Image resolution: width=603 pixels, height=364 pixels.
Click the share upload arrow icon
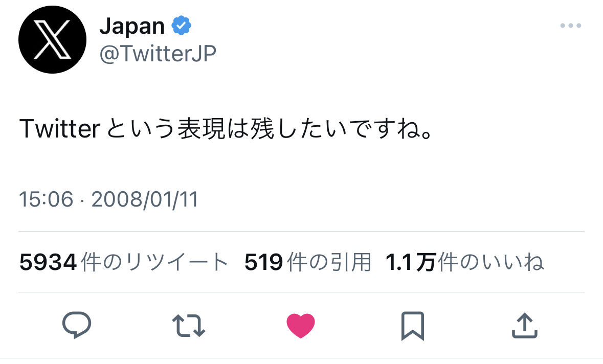[x=525, y=326]
